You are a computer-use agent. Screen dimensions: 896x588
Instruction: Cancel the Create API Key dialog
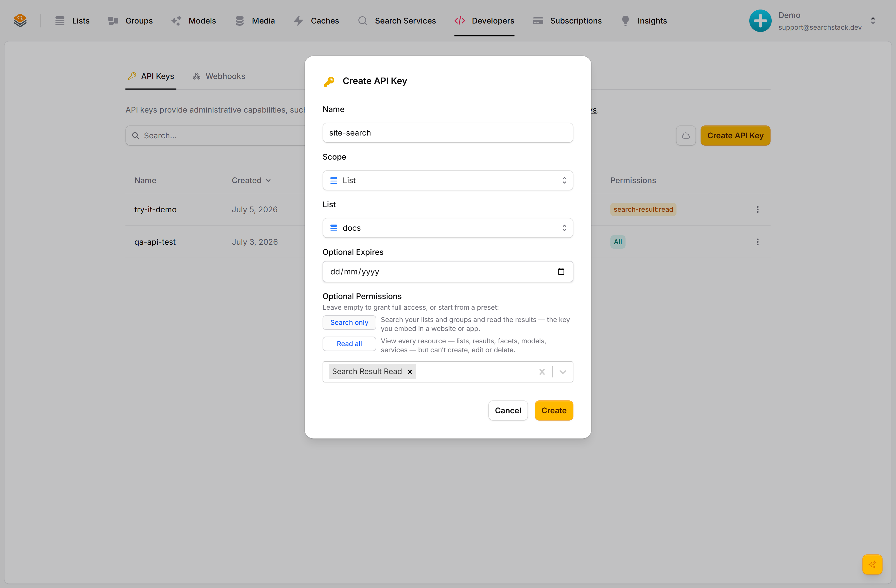point(508,410)
